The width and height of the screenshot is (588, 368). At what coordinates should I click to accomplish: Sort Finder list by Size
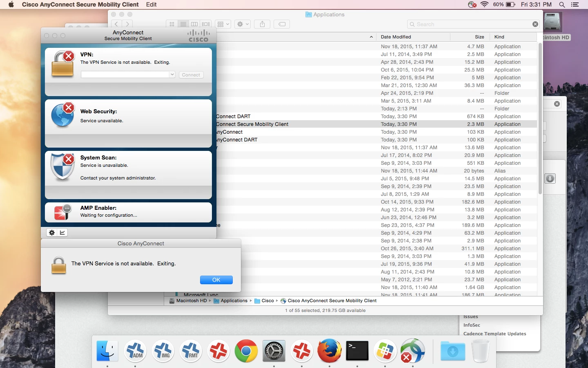pos(479,37)
